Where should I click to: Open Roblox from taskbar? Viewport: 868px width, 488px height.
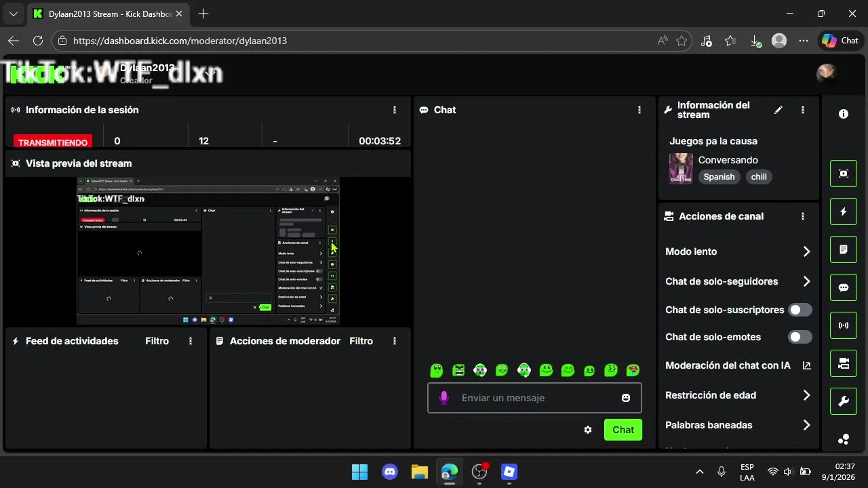(x=509, y=472)
